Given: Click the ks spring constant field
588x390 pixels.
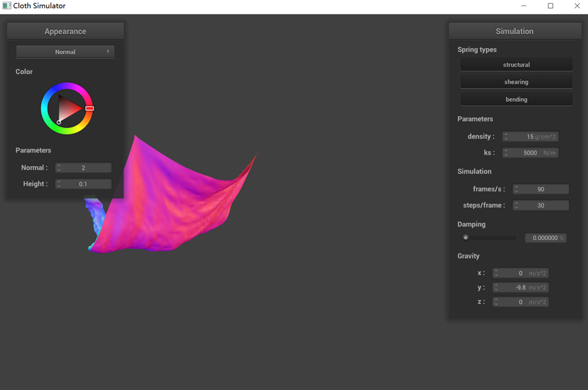Looking at the screenshot, I should (530, 153).
